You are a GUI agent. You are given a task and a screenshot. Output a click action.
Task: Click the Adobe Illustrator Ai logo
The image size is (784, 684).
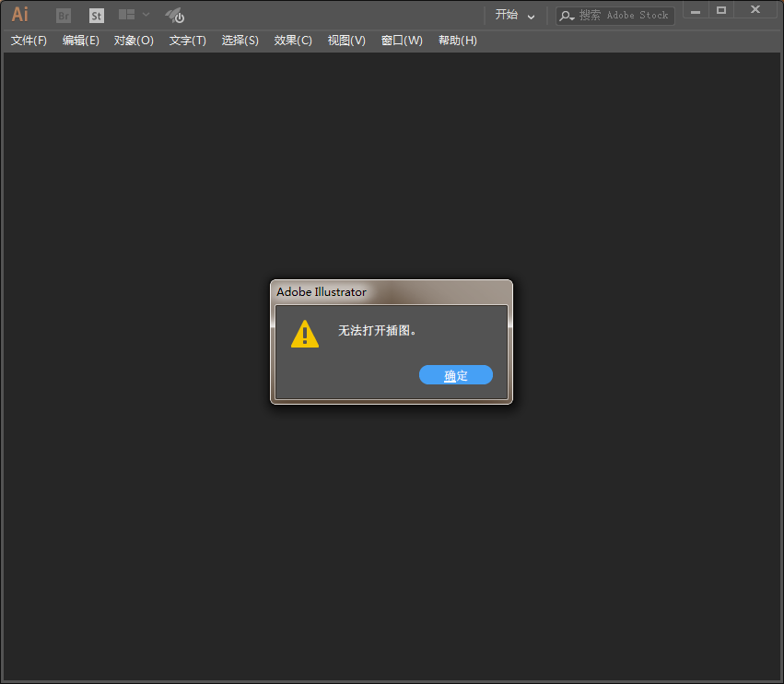pyautogui.click(x=20, y=15)
